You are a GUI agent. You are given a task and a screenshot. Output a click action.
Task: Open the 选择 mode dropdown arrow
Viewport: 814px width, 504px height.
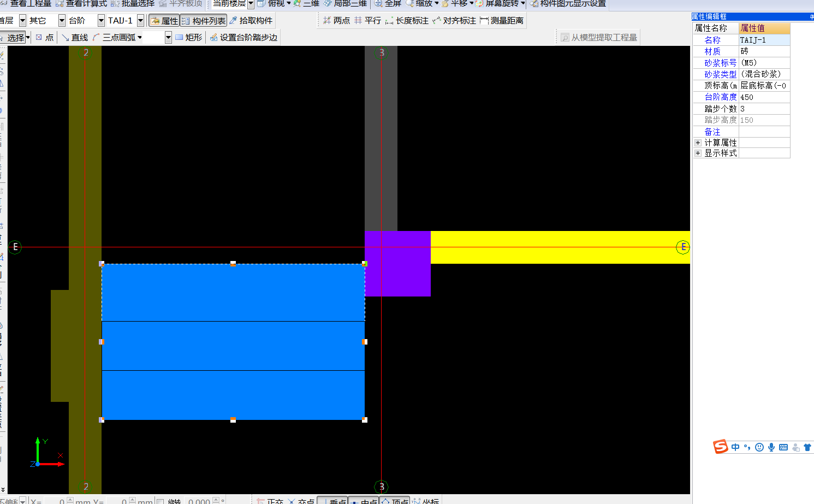(x=28, y=38)
